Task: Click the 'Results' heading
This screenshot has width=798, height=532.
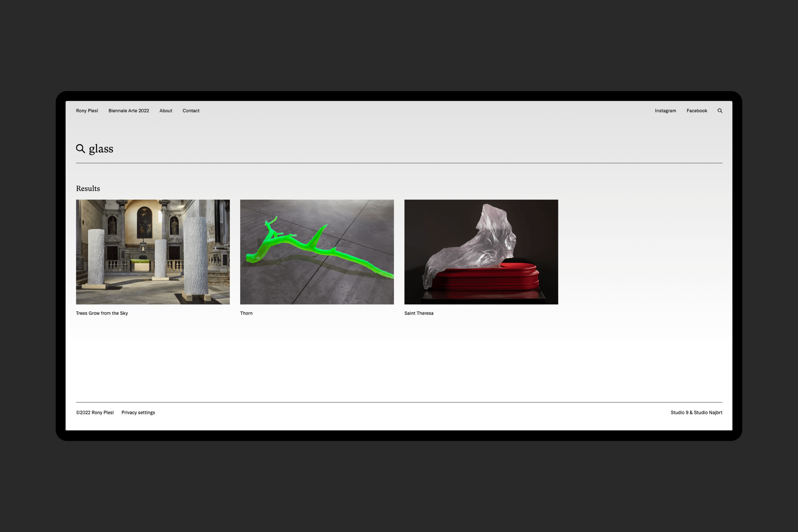Action: [x=88, y=189]
